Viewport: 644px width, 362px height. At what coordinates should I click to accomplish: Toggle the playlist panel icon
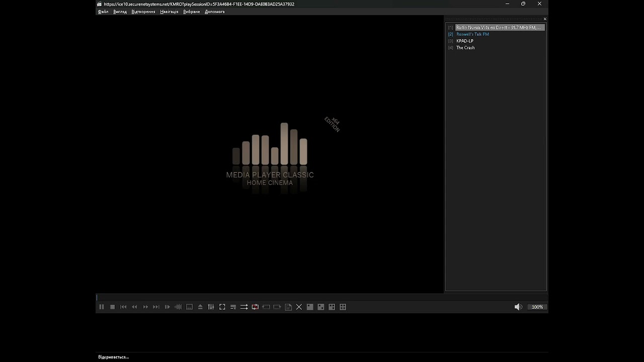coord(233,307)
